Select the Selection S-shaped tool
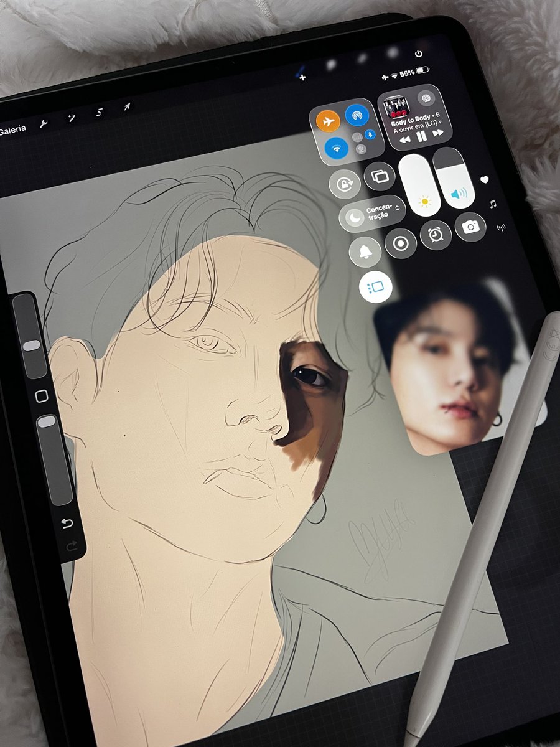560x747 pixels. [x=99, y=112]
